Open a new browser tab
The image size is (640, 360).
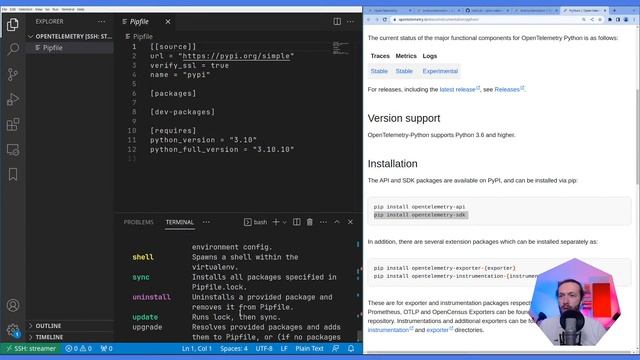(614, 10)
